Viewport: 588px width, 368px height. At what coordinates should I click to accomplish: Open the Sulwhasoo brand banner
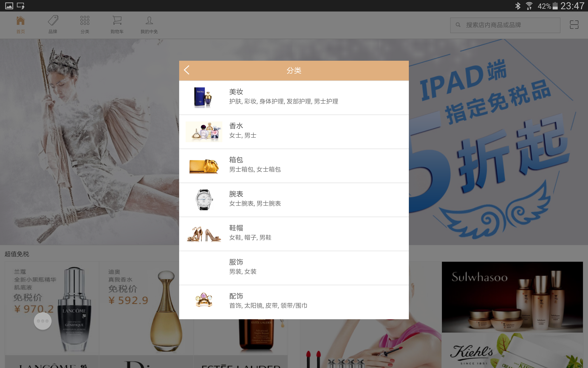tap(512, 297)
